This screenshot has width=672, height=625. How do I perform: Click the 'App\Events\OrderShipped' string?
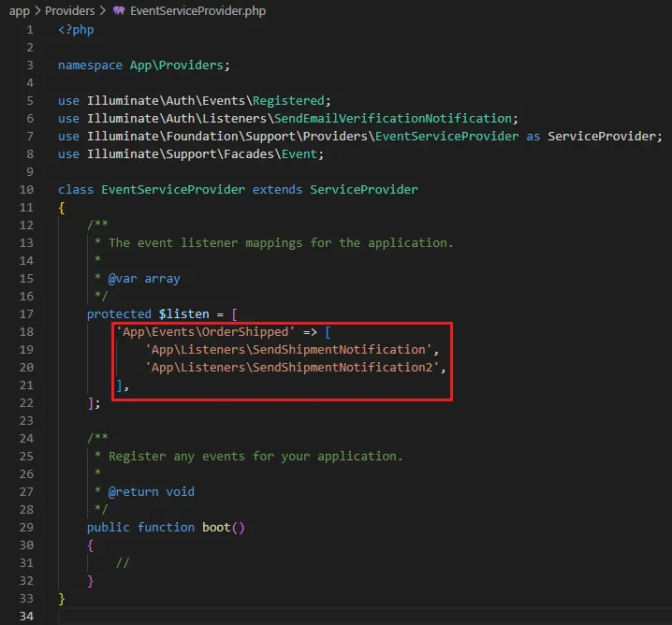click(x=205, y=332)
